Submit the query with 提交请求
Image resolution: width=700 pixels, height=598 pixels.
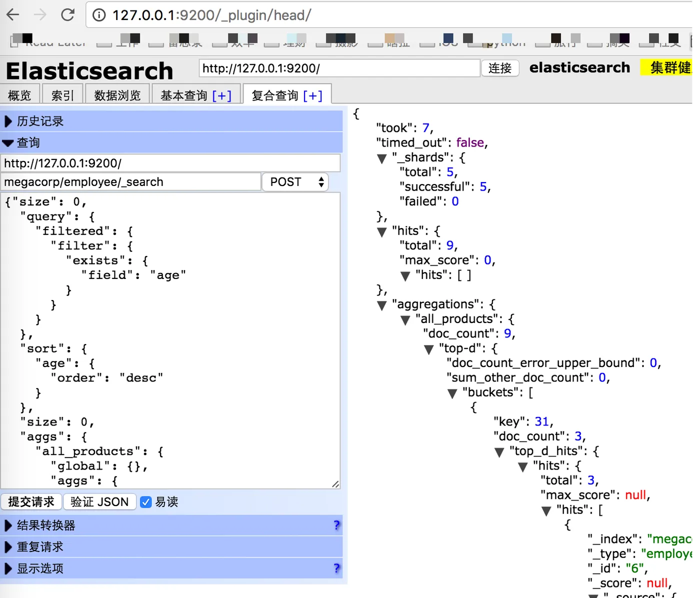click(31, 501)
